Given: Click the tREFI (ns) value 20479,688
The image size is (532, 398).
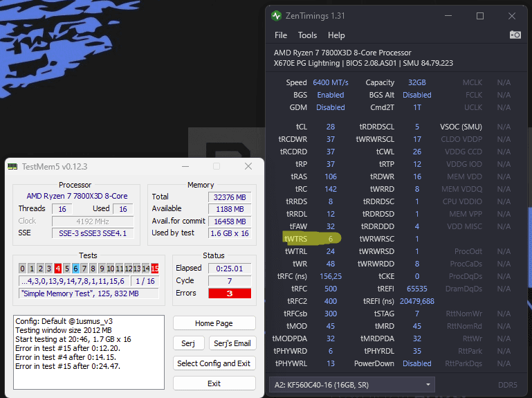Looking at the screenshot, I should point(417,301).
